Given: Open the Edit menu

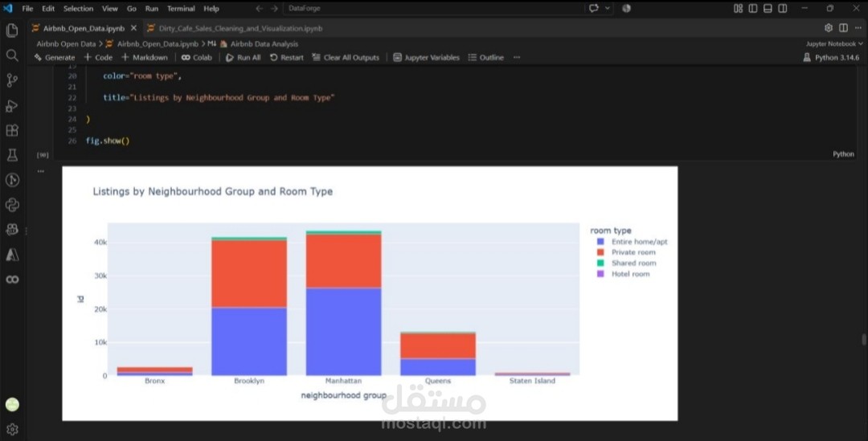Looking at the screenshot, I should (x=48, y=8).
